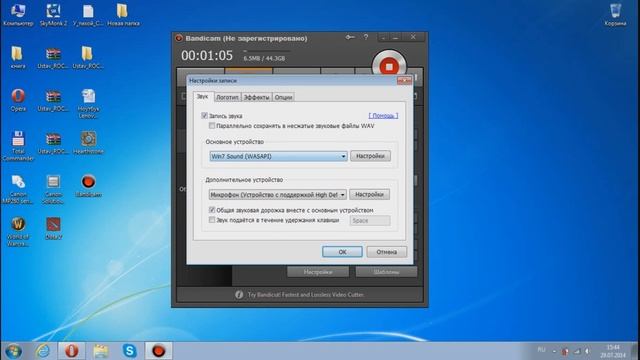640x360 pixels.
Task: Launch Internet Explorer from the taskbar
Action: [42, 351]
